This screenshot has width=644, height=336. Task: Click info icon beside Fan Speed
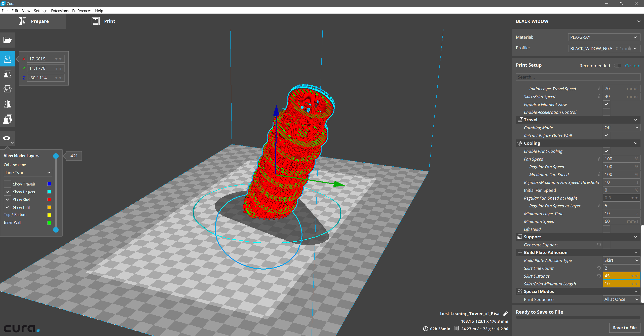click(599, 159)
